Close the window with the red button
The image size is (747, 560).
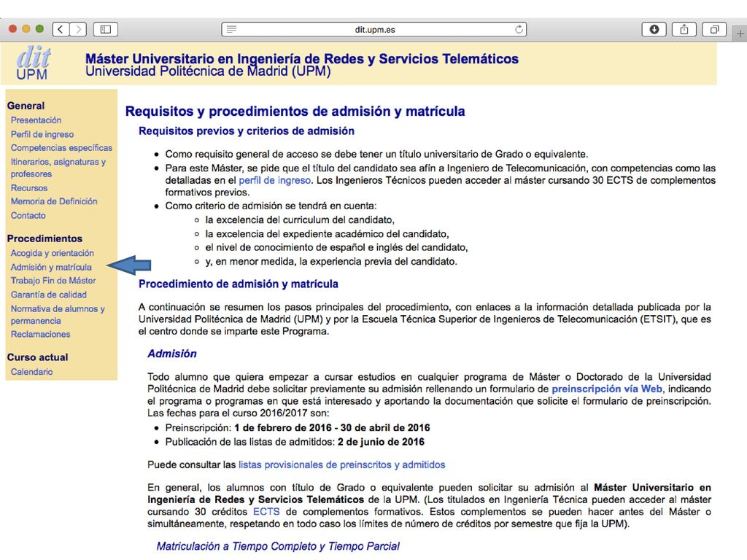pos(13,29)
